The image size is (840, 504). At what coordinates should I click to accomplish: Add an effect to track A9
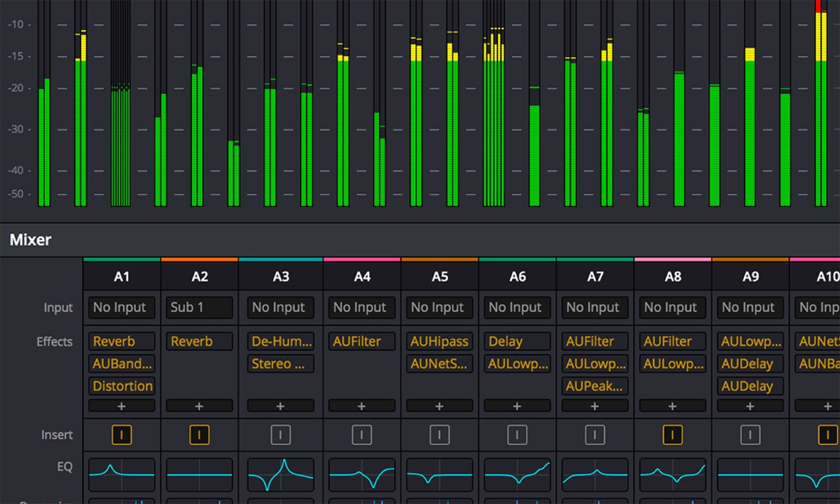750,406
